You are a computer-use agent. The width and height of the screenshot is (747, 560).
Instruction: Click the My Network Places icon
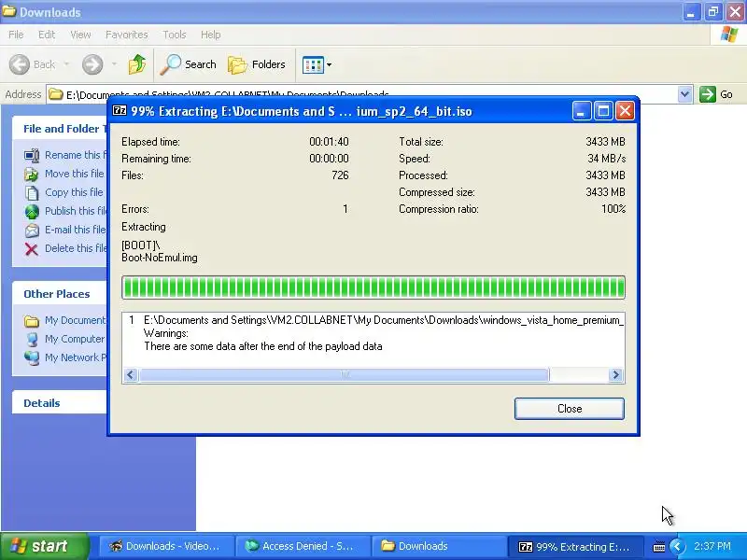(32, 357)
